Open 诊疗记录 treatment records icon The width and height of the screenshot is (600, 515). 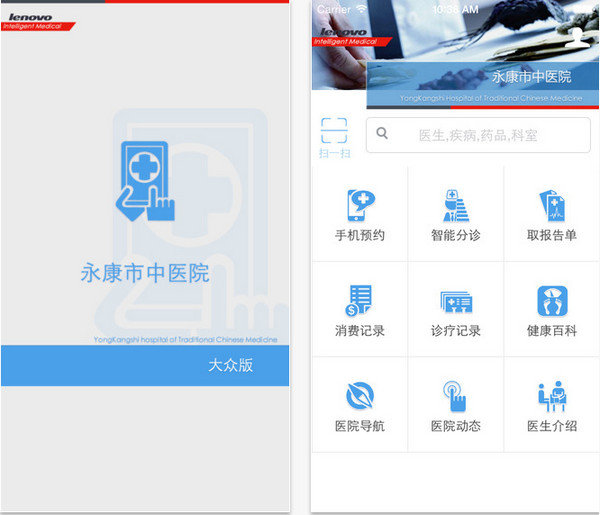pos(456,302)
